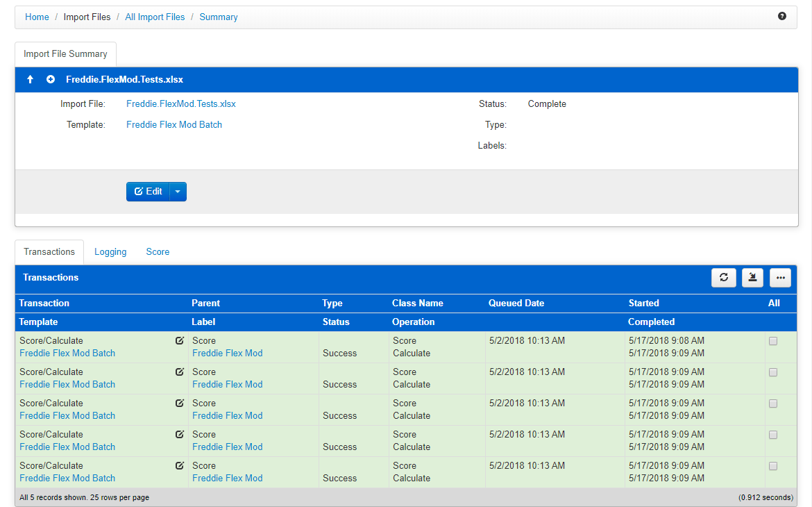Refresh the Transactions list
The height and width of the screenshot is (507, 812).
click(x=723, y=277)
